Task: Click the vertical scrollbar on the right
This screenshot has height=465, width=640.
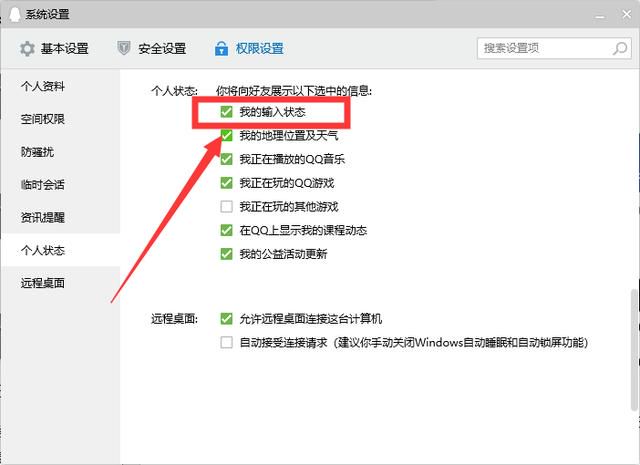Action: pyautogui.click(x=634, y=350)
